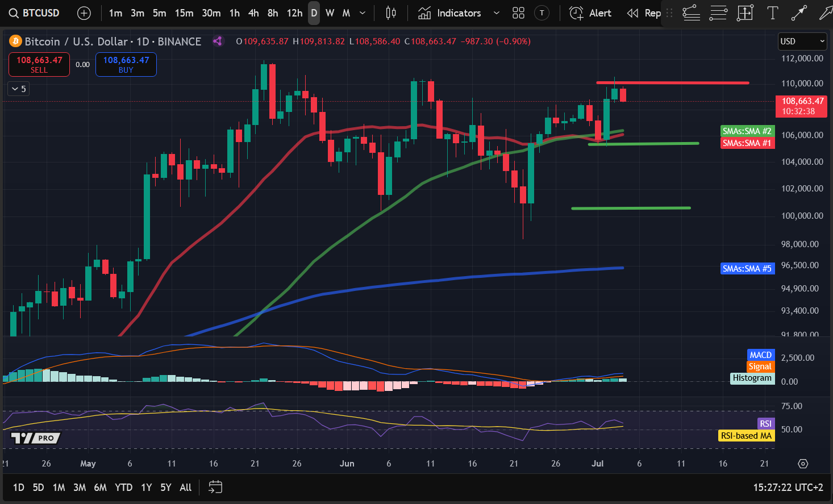Create a new Alert

pos(590,13)
